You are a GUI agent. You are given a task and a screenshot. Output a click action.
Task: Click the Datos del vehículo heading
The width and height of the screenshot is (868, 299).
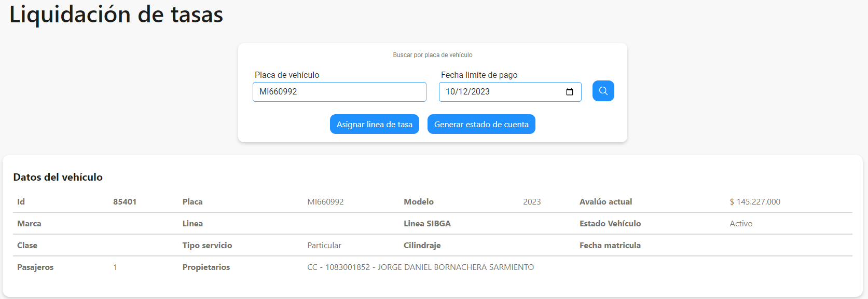click(58, 177)
